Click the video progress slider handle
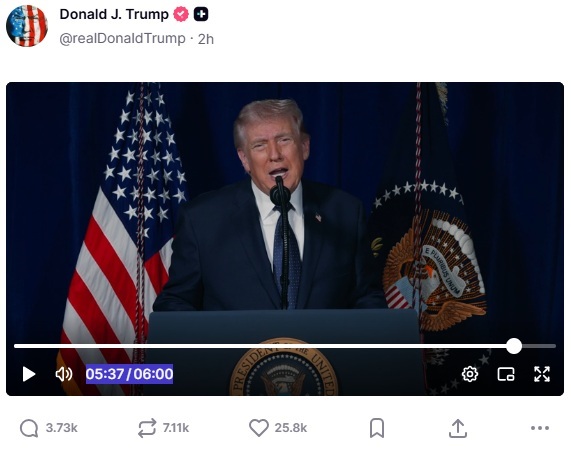 point(514,346)
